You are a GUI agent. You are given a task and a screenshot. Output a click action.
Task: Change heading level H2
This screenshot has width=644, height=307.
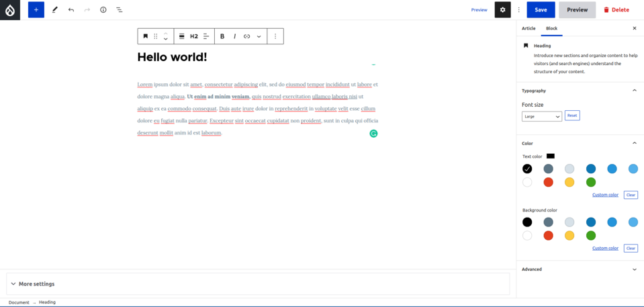pos(194,36)
